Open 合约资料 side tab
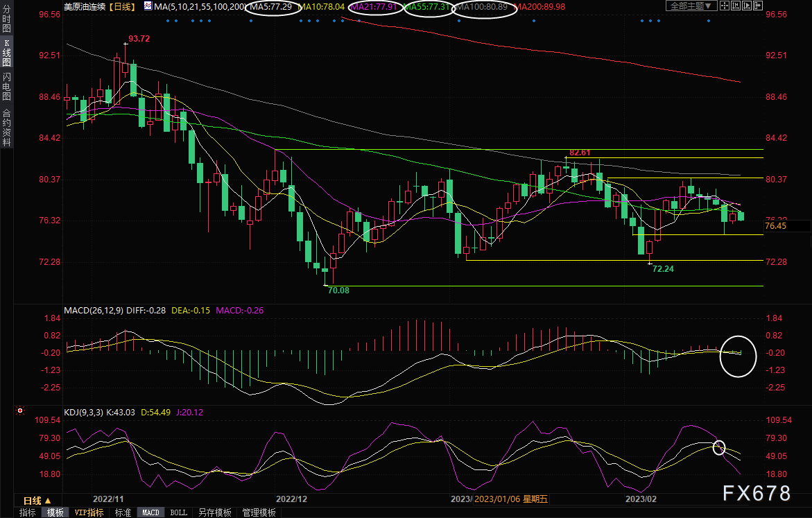The image size is (812, 518). pyautogui.click(x=6, y=127)
